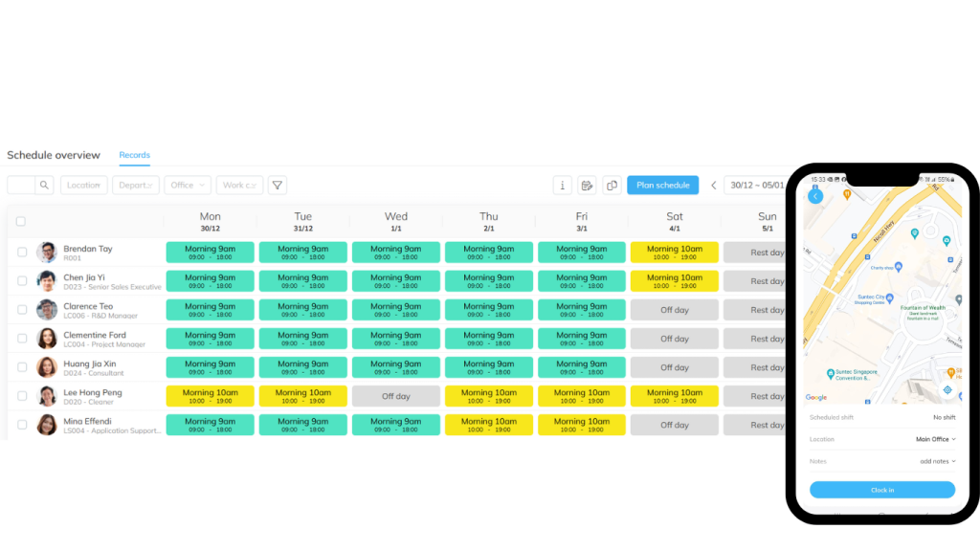Image resolution: width=980 pixels, height=551 pixels.
Task: Go to previous week arrow
Action: point(714,185)
